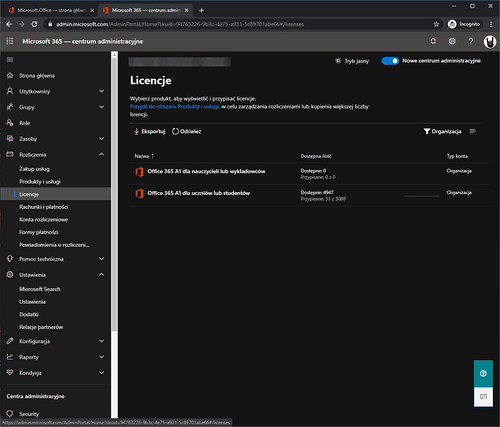Toggle Nowe centrum administracyjne switch
This screenshot has width=500, height=427.
pyautogui.click(x=390, y=61)
